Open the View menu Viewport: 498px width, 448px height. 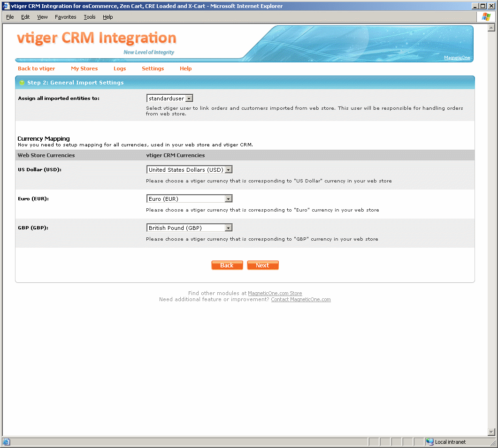[x=42, y=17]
